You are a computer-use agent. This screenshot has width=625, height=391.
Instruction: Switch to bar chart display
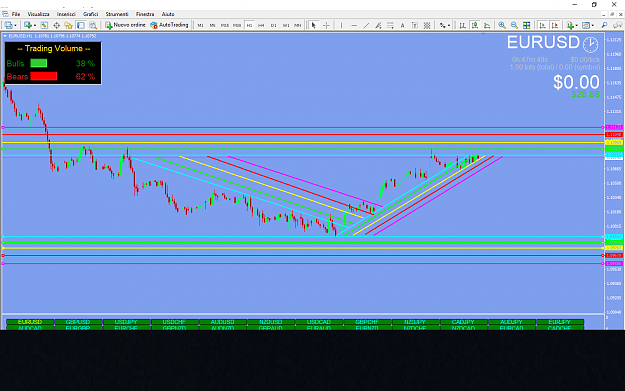462,25
